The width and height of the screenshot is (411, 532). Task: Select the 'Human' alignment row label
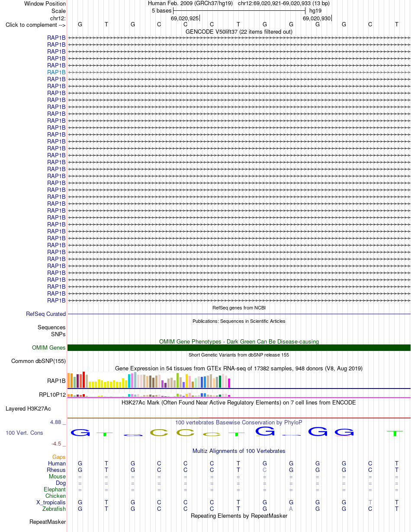click(57, 463)
